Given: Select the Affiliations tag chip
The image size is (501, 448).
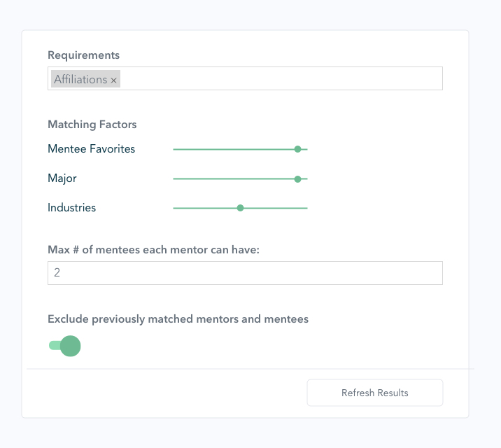Looking at the screenshot, I should tap(85, 79).
